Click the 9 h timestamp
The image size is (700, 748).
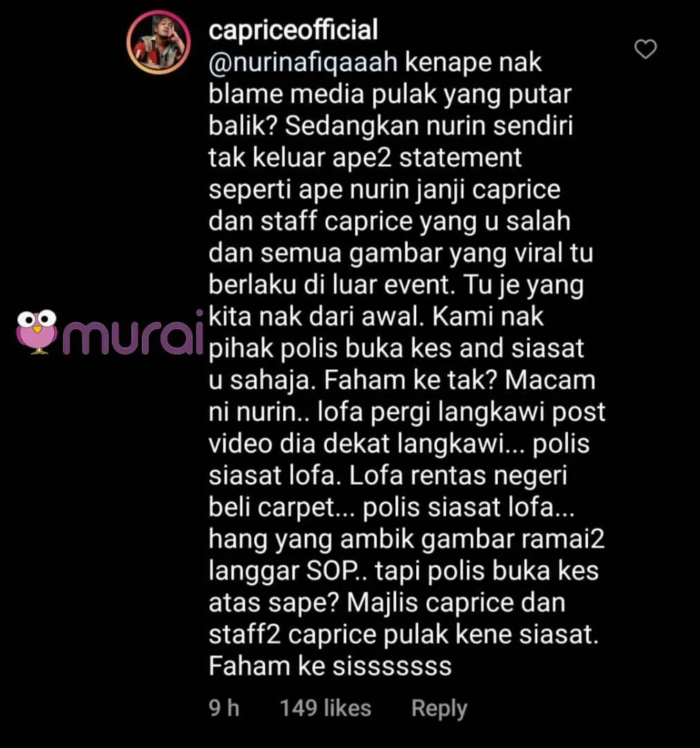point(224,708)
